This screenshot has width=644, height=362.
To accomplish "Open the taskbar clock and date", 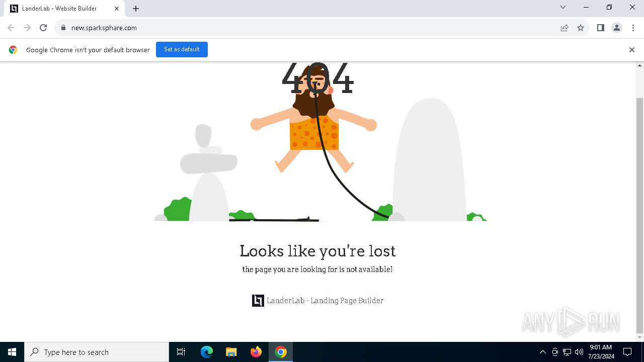I will coord(601,352).
